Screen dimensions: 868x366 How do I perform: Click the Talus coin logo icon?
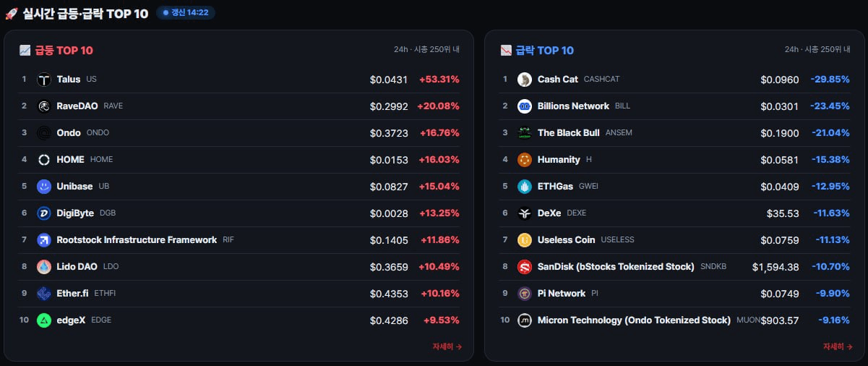click(44, 80)
